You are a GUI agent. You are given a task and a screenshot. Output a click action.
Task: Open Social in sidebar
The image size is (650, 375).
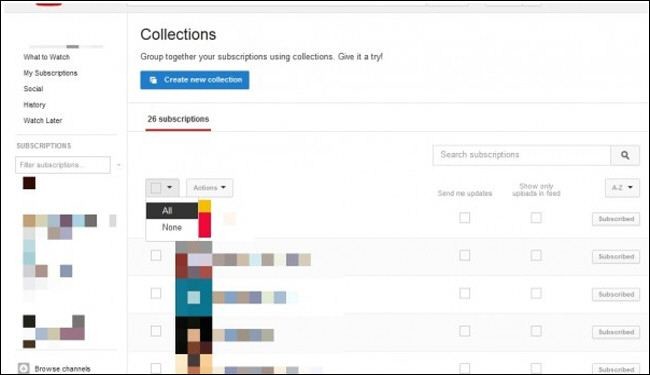tap(33, 89)
